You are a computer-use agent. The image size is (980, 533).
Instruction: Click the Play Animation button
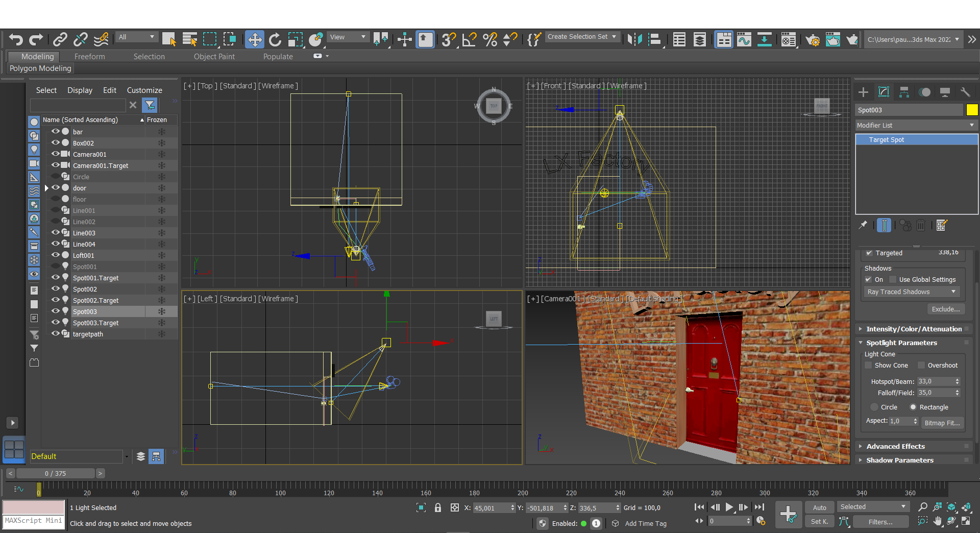[729, 507]
